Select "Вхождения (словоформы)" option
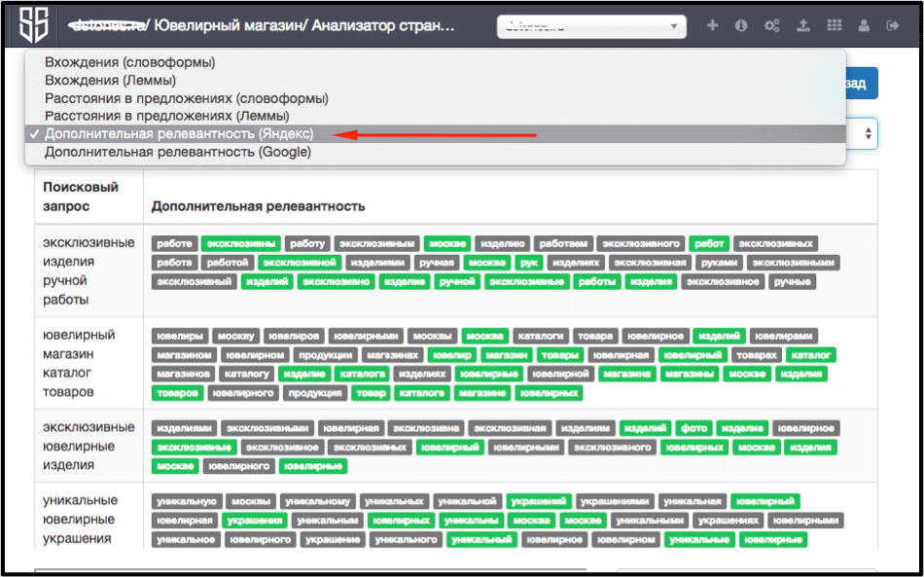 click(x=129, y=62)
